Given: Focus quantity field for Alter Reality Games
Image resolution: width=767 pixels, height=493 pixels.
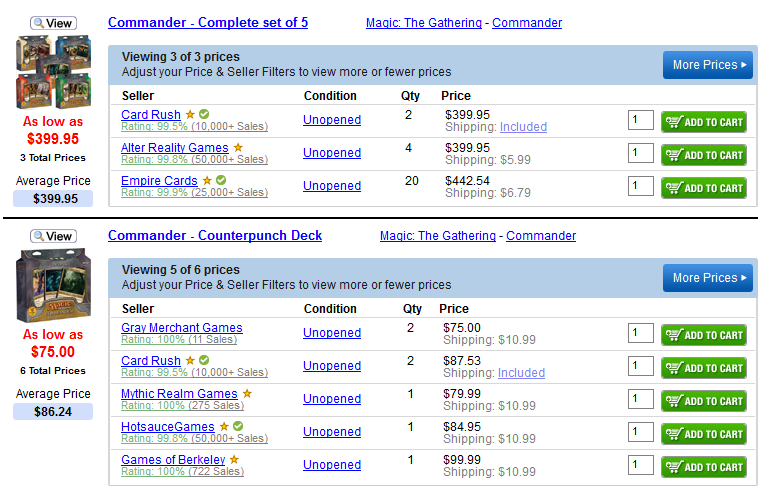Looking at the screenshot, I should [641, 153].
